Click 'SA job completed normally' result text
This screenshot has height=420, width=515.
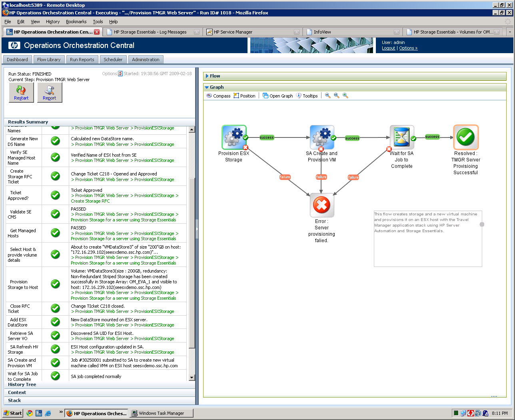click(x=96, y=376)
